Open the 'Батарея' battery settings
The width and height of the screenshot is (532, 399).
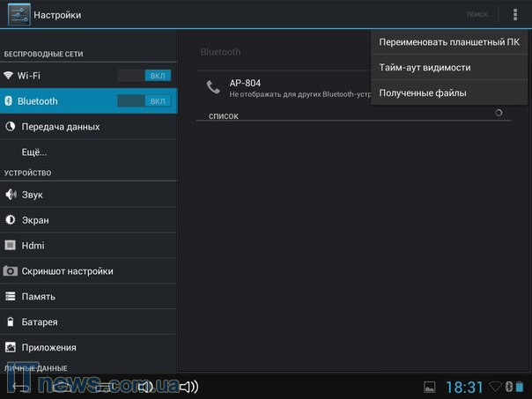[40, 322]
